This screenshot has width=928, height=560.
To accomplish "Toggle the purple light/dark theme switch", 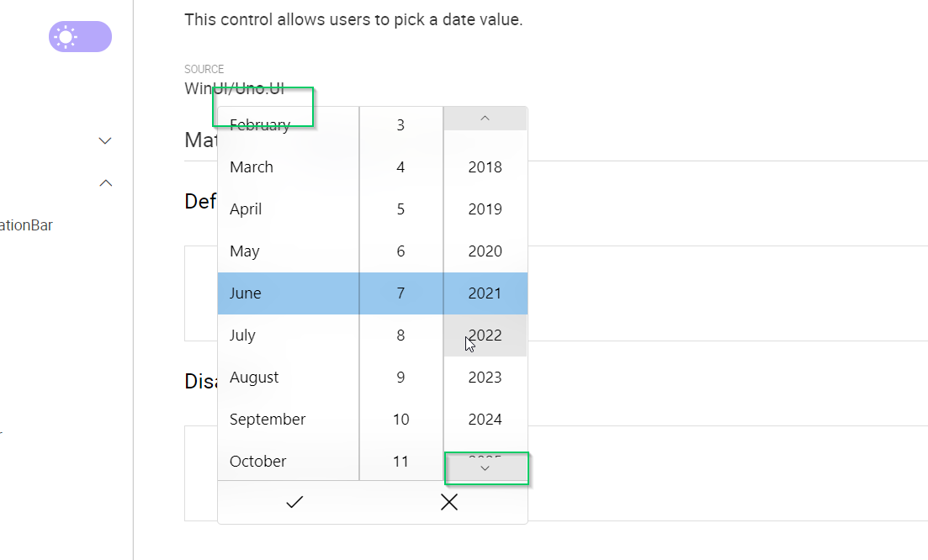I will [x=80, y=36].
